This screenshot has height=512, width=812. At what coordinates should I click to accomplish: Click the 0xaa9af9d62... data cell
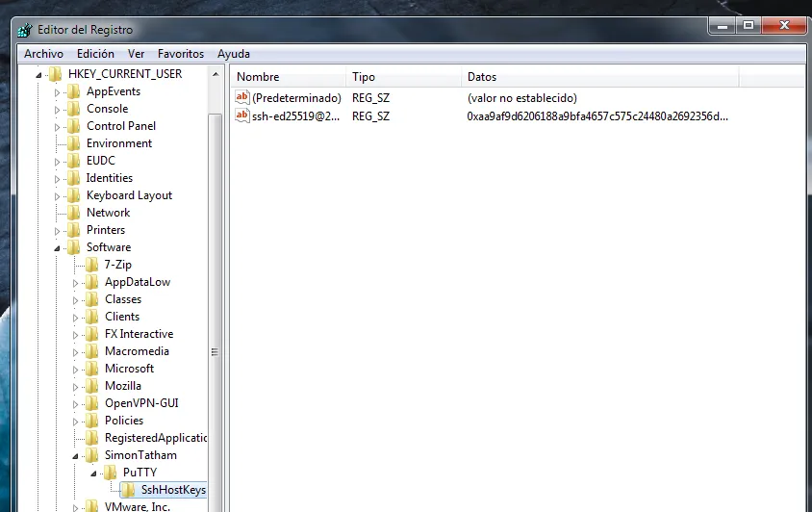pos(597,116)
